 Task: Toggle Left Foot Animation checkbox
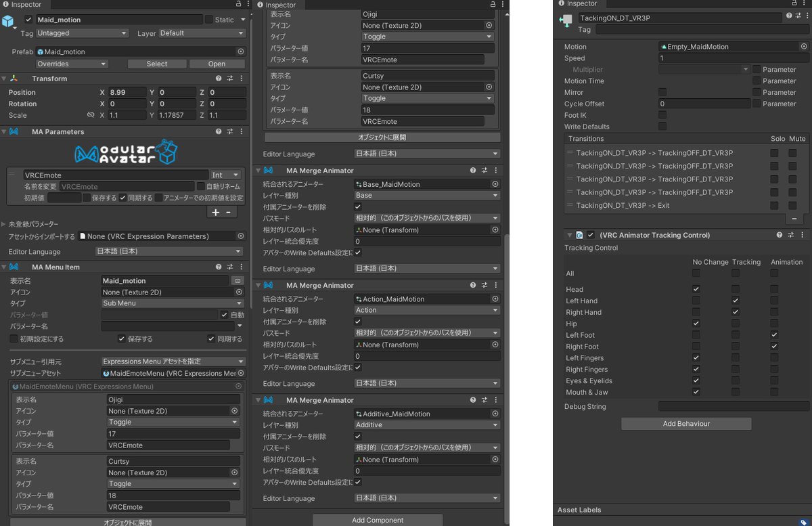(774, 335)
